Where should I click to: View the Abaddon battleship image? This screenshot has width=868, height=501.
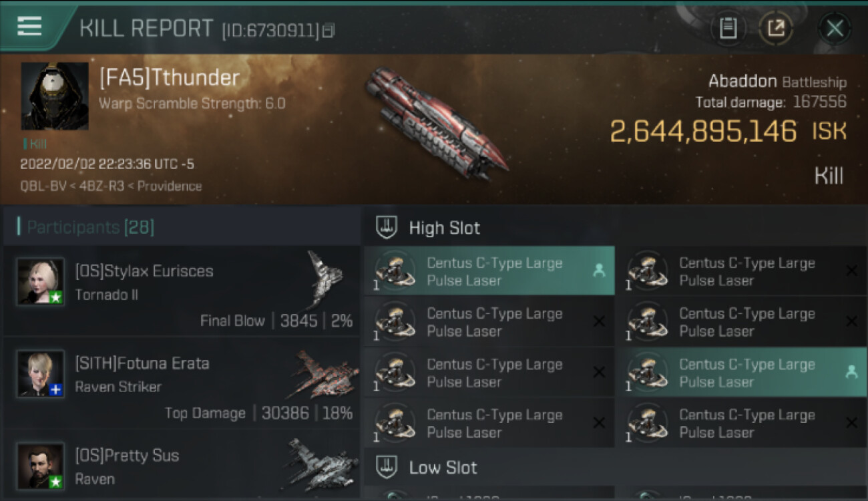[x=437, y=124]
